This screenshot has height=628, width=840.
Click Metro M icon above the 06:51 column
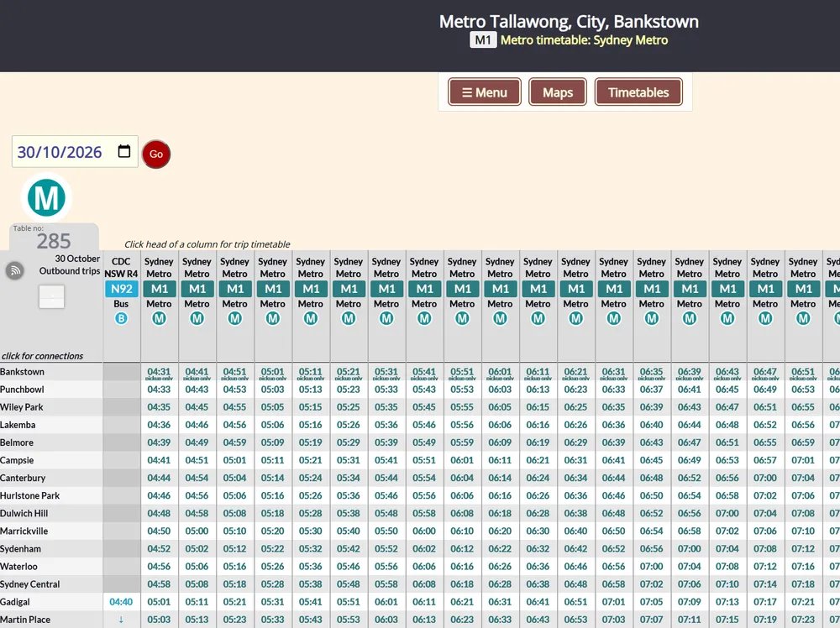803,318
